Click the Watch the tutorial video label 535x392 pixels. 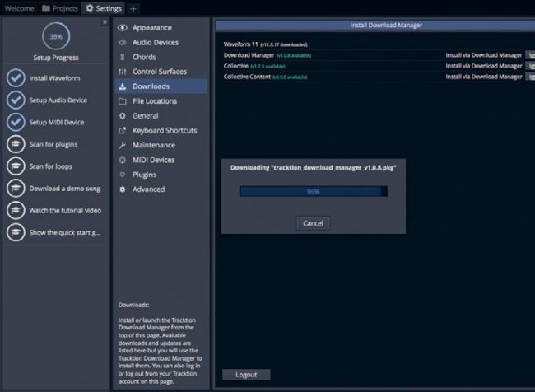pos(65,210)
